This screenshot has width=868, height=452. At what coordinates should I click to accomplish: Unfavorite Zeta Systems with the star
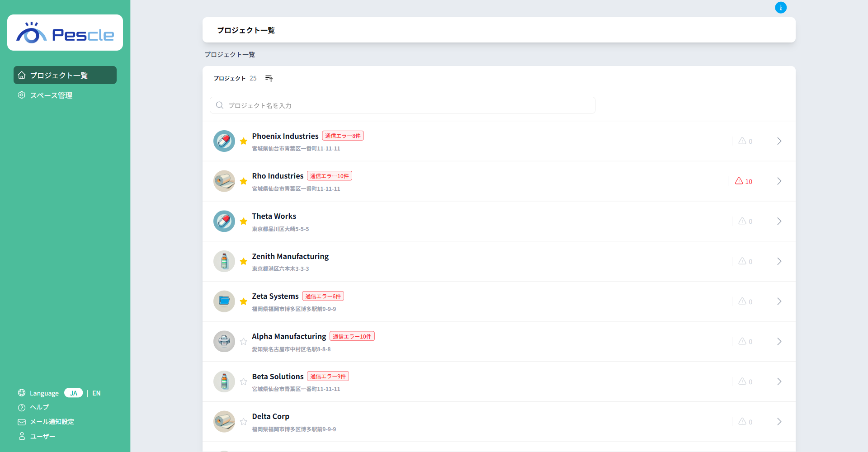[243, 301]
